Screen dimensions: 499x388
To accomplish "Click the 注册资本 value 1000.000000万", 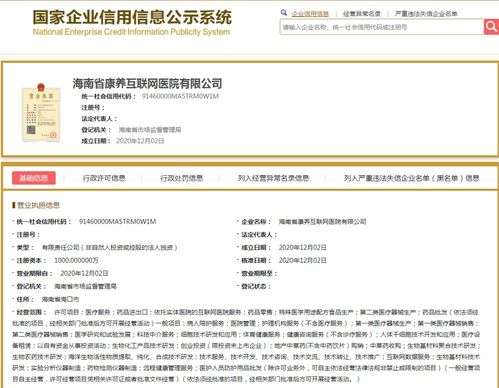I will 76,260.
